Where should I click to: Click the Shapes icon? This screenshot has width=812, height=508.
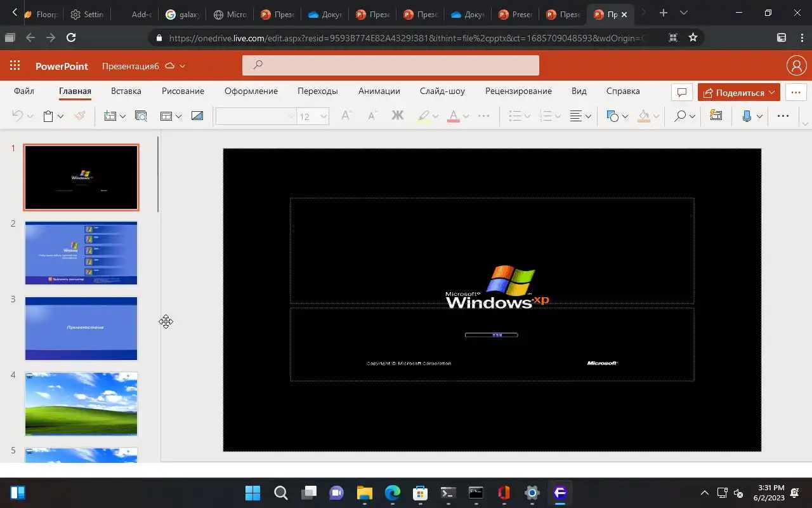613,116
